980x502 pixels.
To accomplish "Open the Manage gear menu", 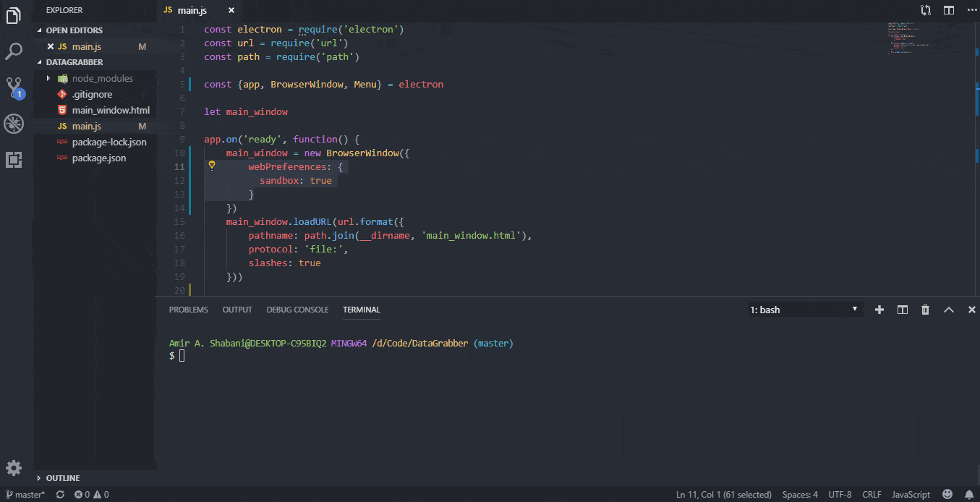I will click(14, 468).
